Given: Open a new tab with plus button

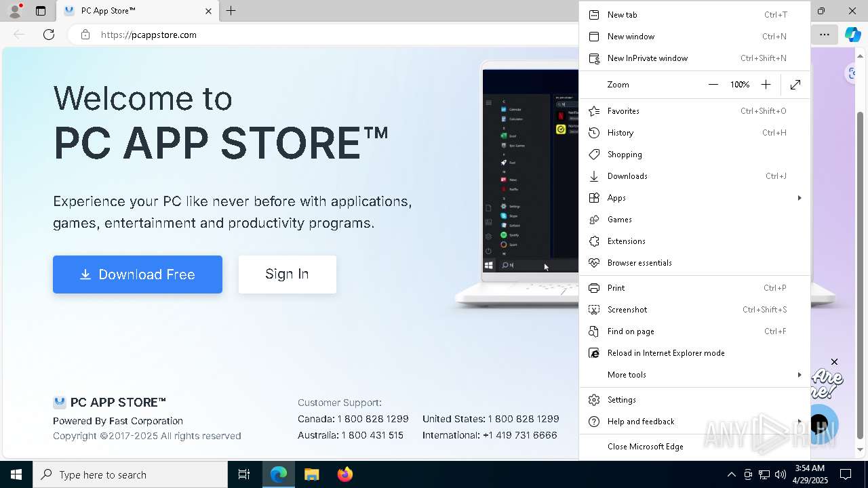Looking at the screenshot, I should 231,11.
